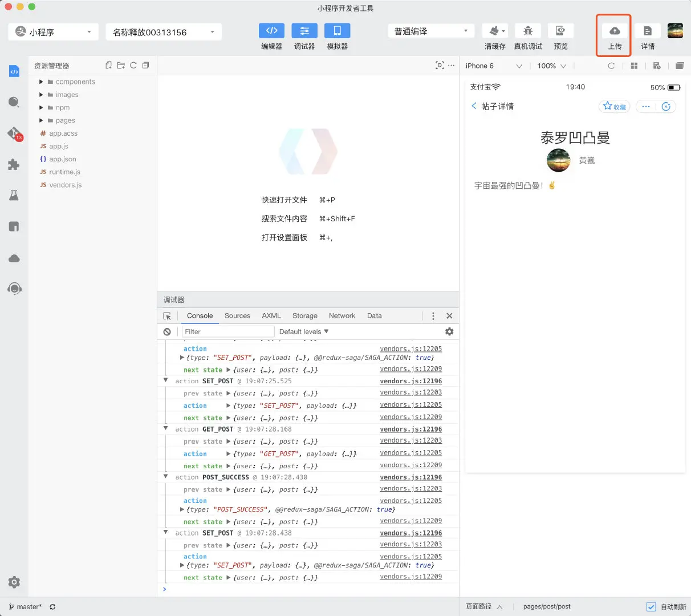
Task: Click the 清缓存 clear cache icon
Action: (495, 31)
